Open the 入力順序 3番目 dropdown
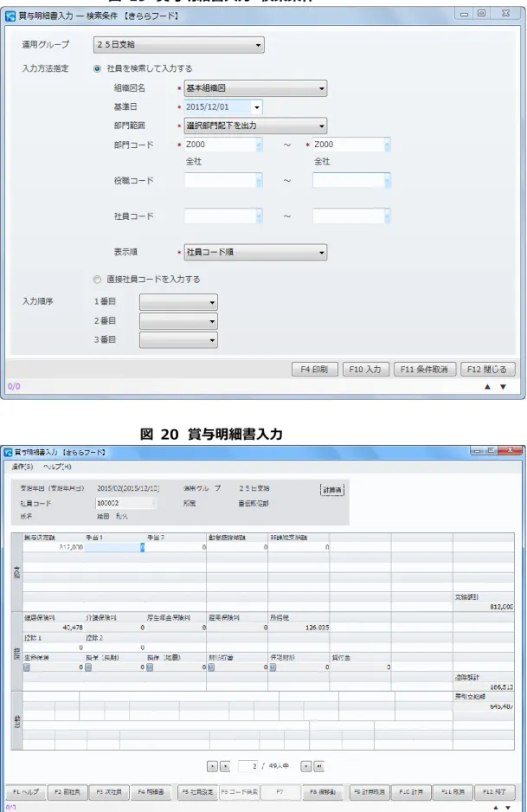 click(x=178, y=339)
